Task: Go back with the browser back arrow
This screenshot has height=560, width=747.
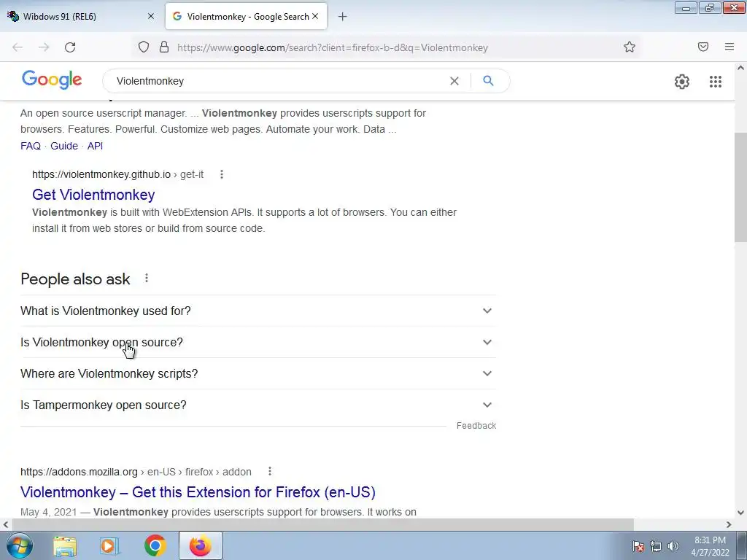Action: [18, 47]
